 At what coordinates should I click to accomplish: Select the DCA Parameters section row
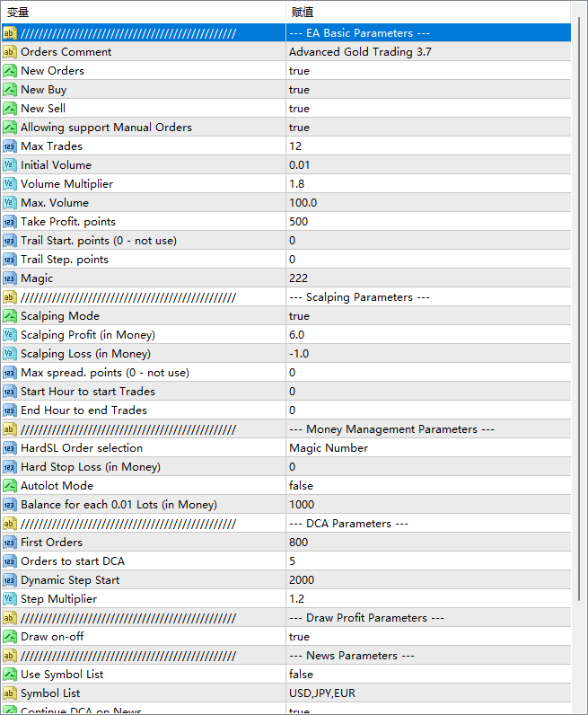coord(286,524)
